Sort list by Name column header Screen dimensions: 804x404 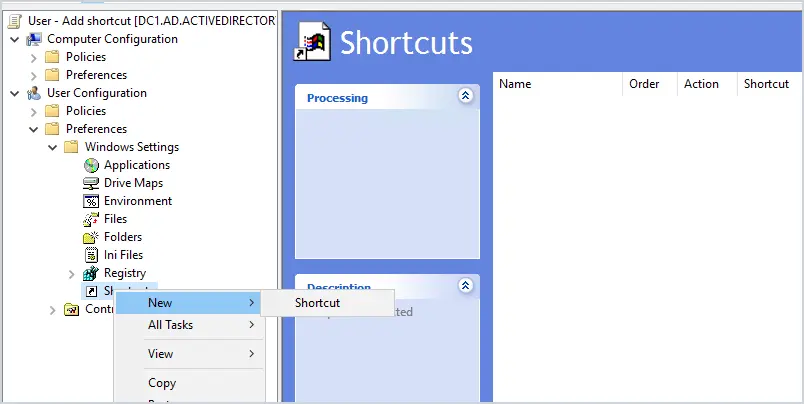pos(558,84)
